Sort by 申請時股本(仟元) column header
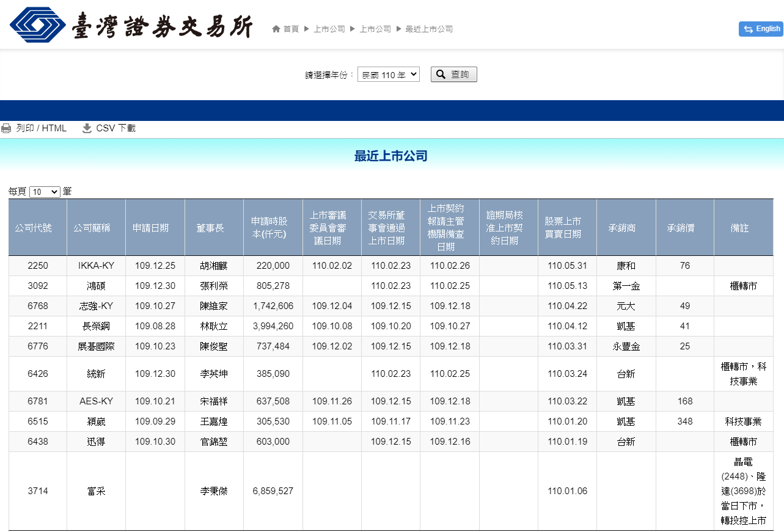 coord(273,227)
